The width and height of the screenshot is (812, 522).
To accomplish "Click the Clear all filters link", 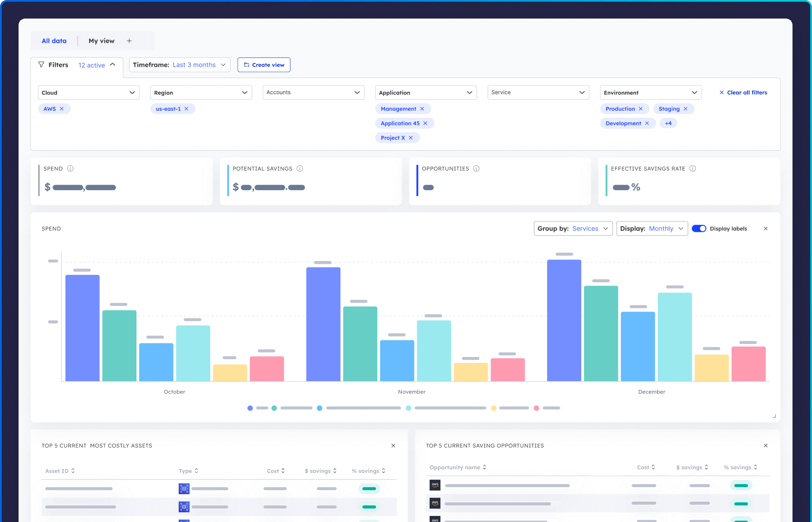I will click(743, 92).
